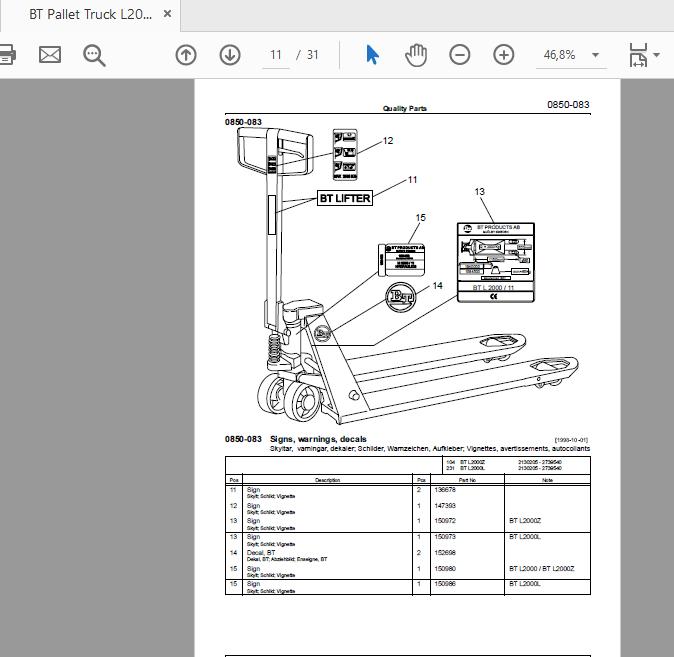Send the file by email envelope icon
Viewport: 674px width, 657px height.
pos(50,55)
